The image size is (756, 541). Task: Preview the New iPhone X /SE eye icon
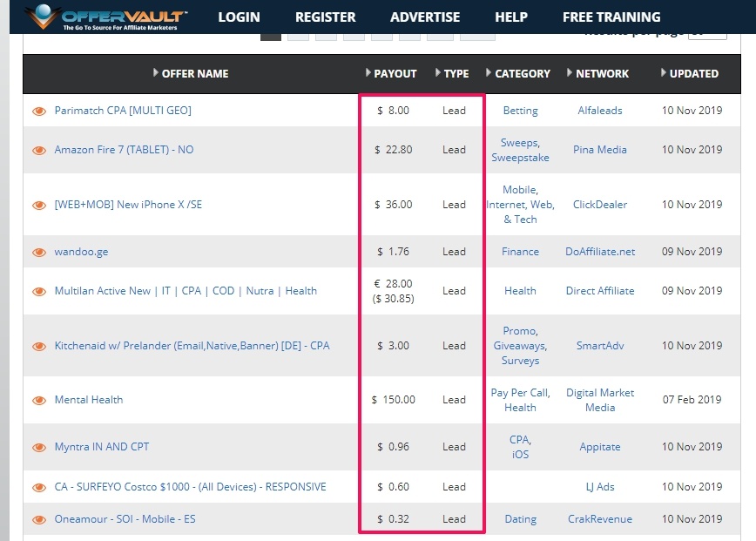click(x=39, y=206)
